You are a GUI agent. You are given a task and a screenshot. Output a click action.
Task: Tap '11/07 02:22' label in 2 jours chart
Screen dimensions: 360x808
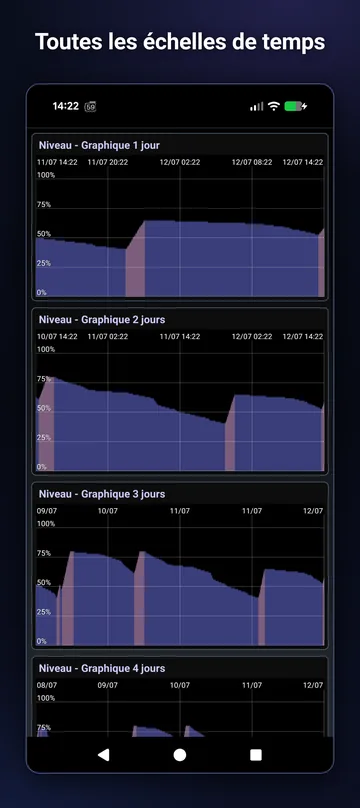click(x=108, y=336)
